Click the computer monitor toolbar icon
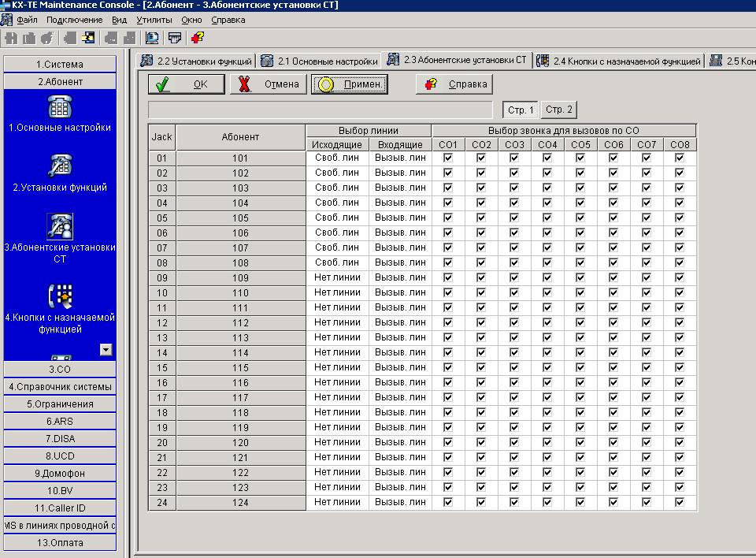Viewport: 756px width, 558px height. (152, 38)
